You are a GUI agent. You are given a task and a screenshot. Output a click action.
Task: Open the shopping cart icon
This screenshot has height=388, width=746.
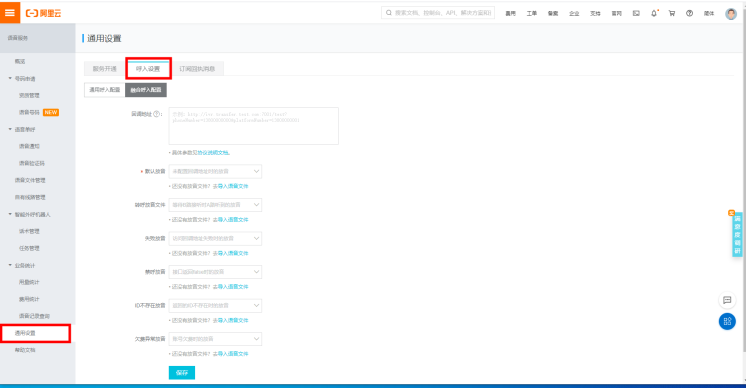pos(672,13)
